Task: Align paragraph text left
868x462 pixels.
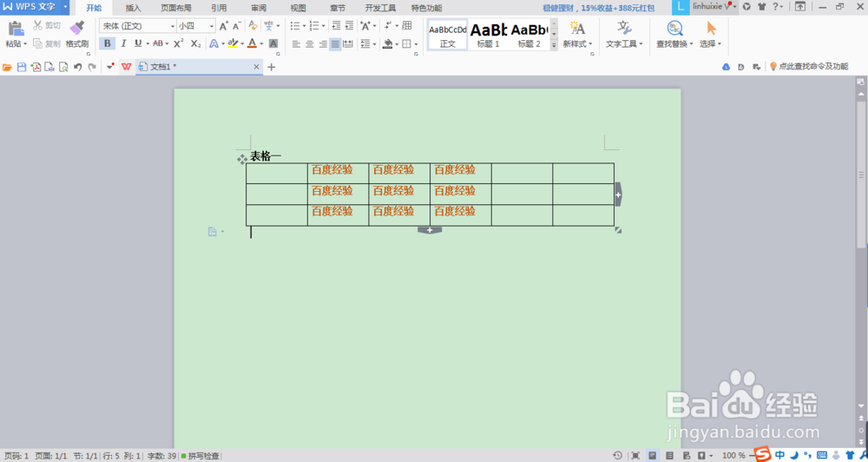Action: click(296, 43)
